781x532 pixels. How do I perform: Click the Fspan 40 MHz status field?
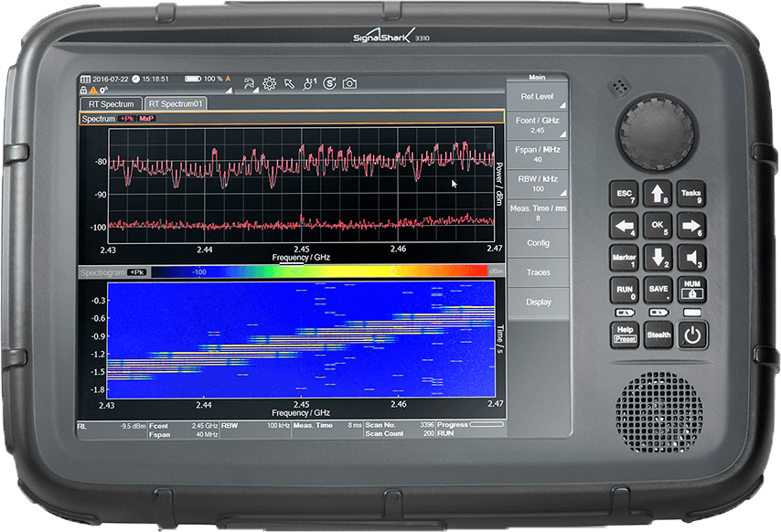click(183, 434)
